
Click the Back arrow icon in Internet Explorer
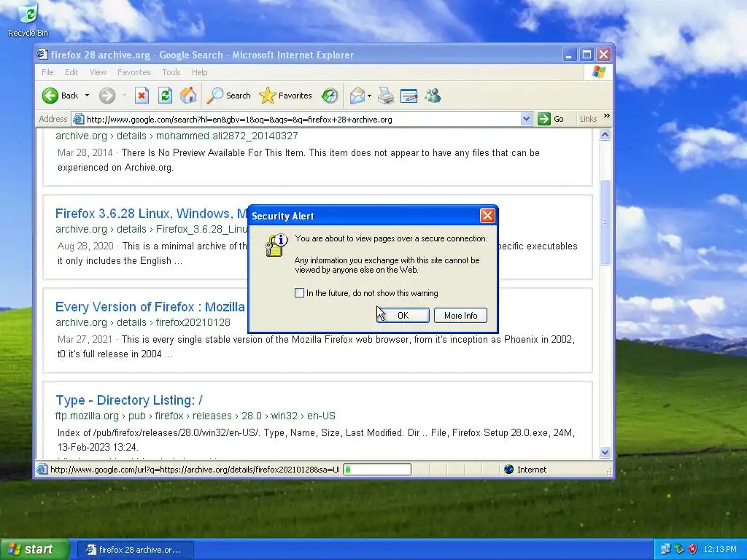(x=50, y=96)
